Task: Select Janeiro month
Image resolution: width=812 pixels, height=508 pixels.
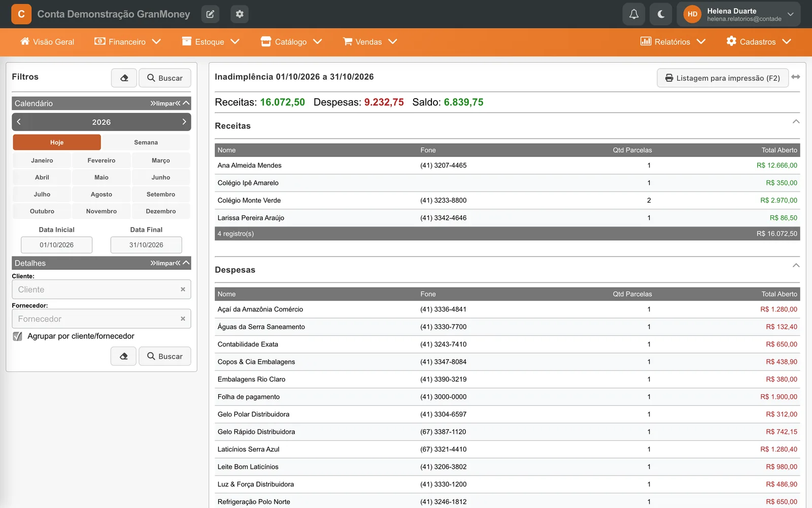Action: [42, 161]
